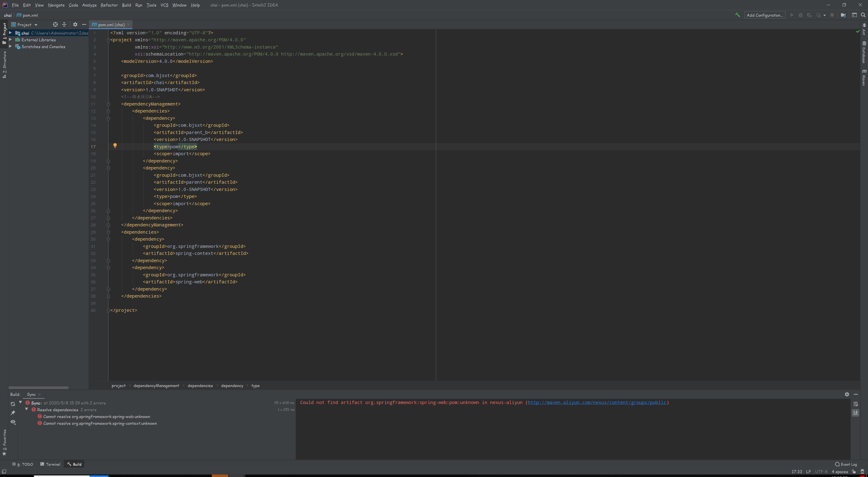The image size is (868, 477).
Task: Click the yellow intention lightbulb on line 17
Action: tap(115, 146)
